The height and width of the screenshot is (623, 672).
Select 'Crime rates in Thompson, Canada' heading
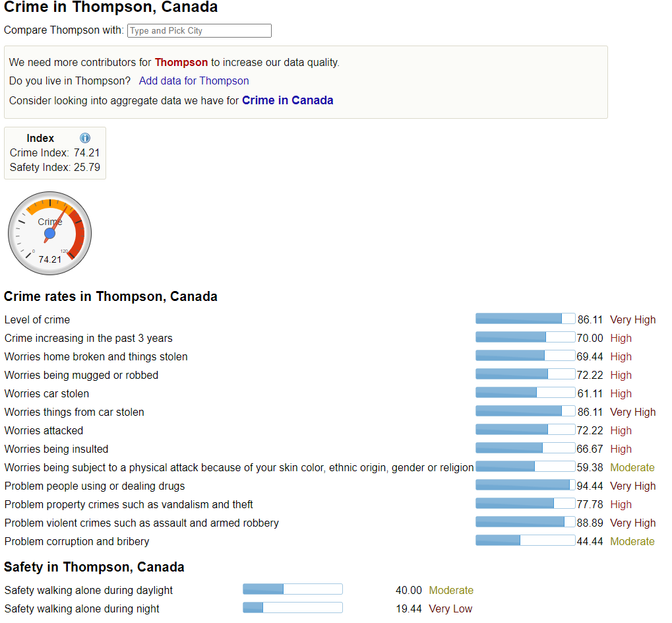(111, 296)
